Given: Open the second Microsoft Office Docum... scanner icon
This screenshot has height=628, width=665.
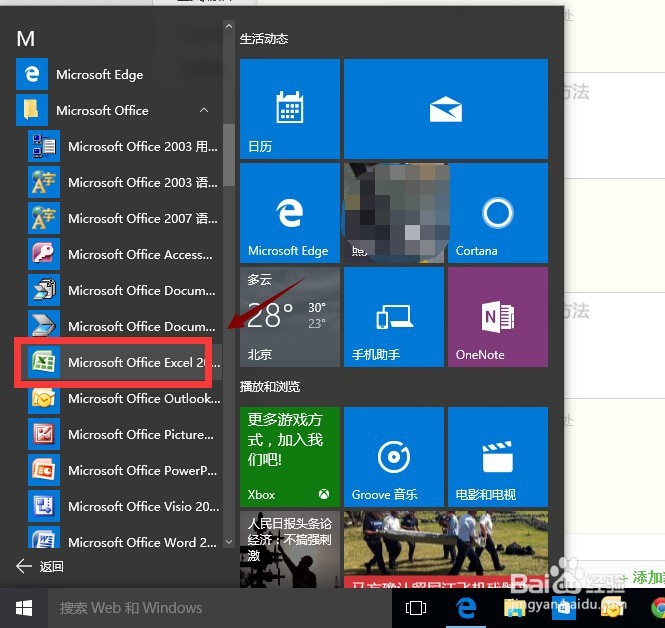Looking at the screenshot, I should click(x=44, y=326).
